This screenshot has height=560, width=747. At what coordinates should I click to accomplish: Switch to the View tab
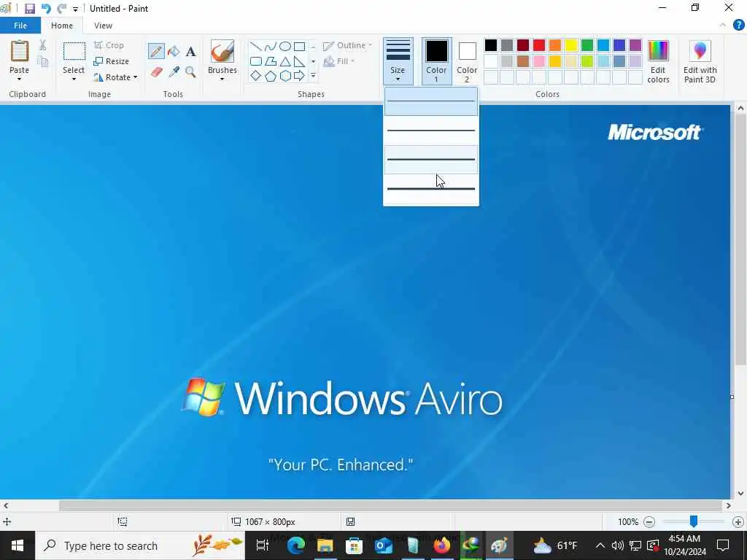[x=103, y=26]
